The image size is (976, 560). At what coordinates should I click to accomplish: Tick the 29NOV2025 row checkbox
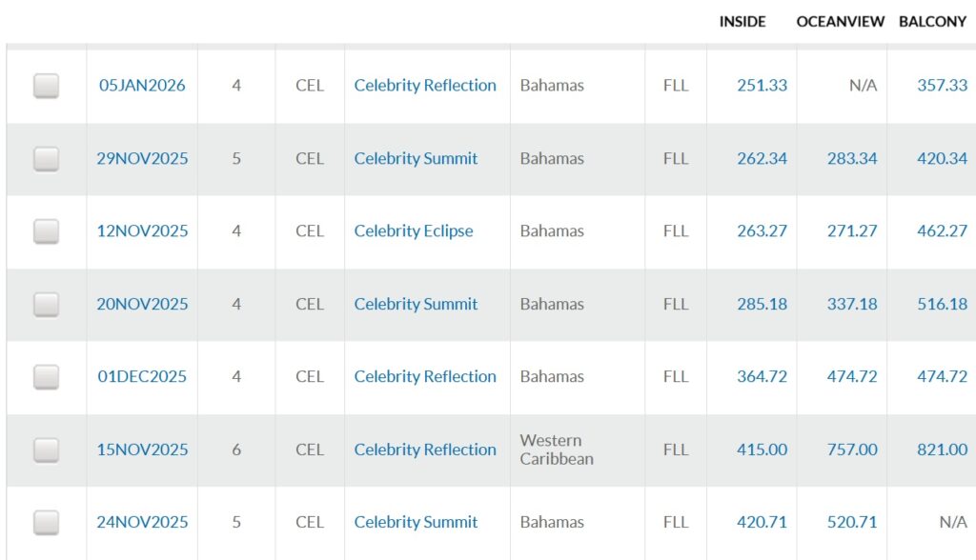pyautogui.click(x=46, y=159)
